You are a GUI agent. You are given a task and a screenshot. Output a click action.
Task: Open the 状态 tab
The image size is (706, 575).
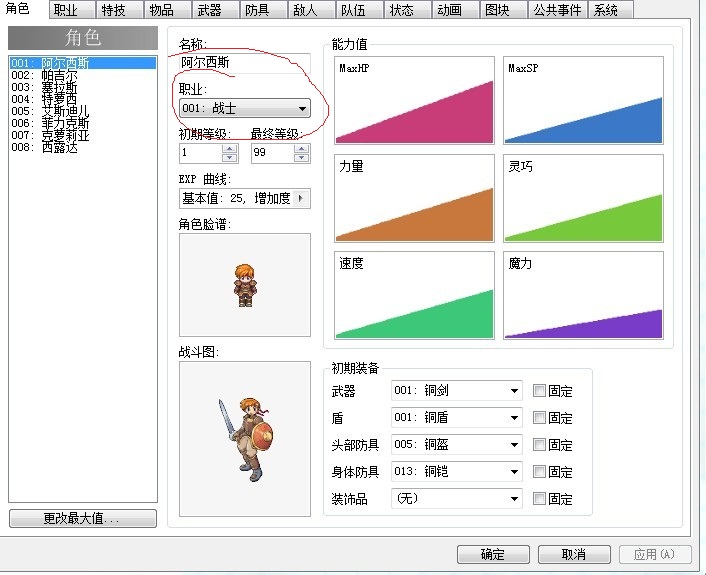point(407,9)
